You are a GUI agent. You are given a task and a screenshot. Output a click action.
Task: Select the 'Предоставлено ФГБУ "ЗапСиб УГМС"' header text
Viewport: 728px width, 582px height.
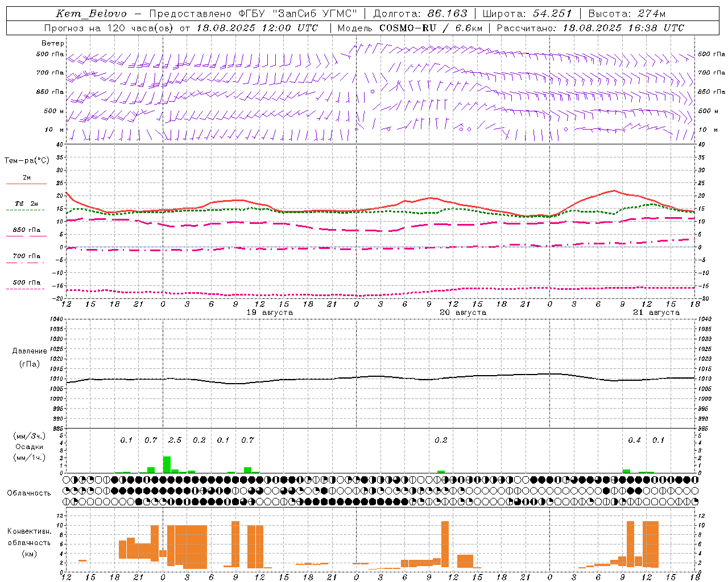coord(253,14)
